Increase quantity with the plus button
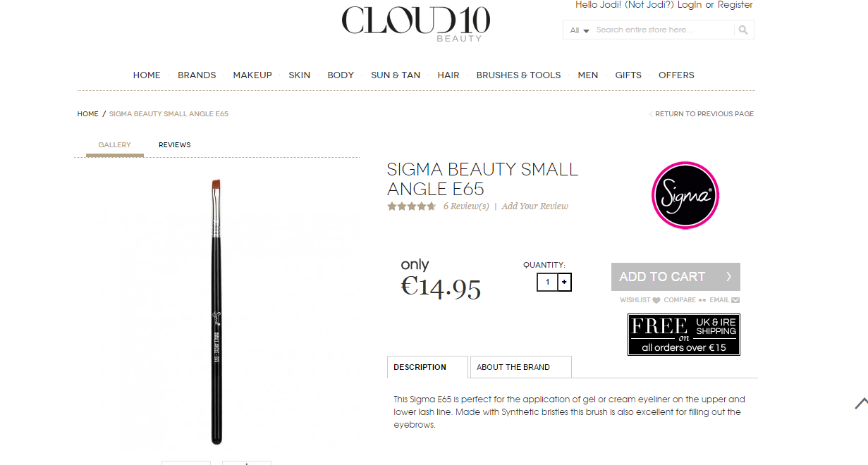 tap(564, 283)
